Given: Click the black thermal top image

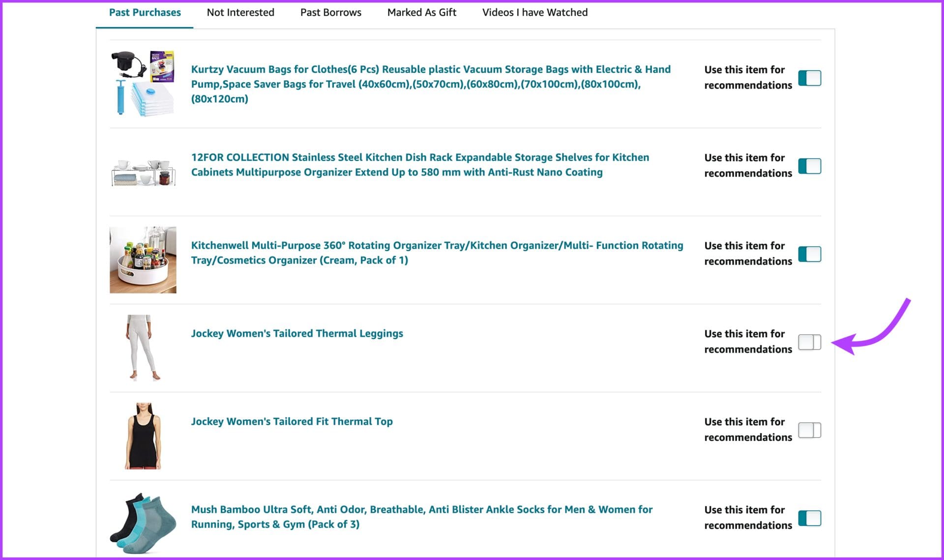Looking at the screenshot, I should [143, 436].
